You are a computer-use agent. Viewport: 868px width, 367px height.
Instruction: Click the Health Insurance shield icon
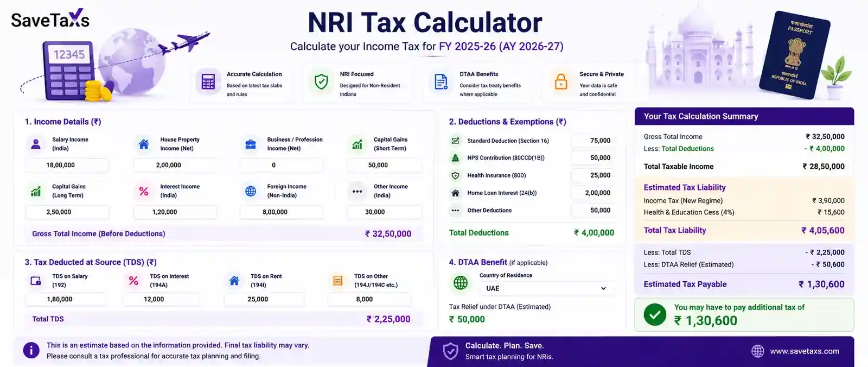[x=456, y=175]
